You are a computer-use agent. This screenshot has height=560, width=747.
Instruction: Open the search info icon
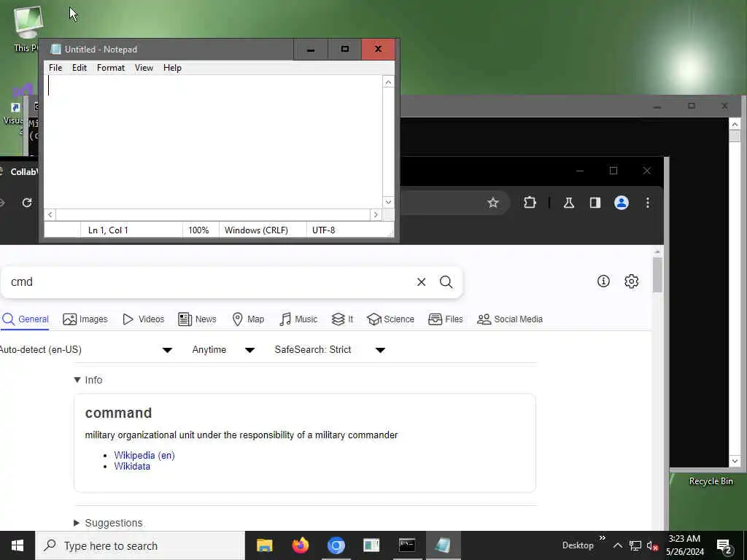click(603, 281)
